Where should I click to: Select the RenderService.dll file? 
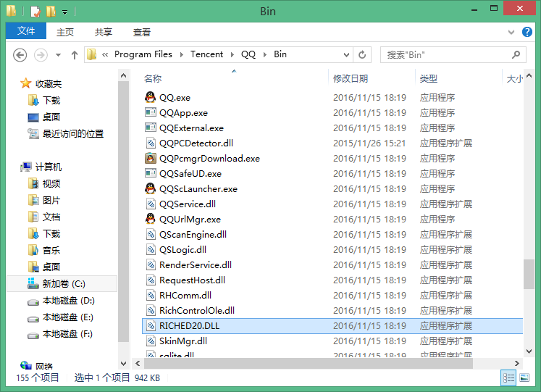pyautogui.click(x=332, y=264)
